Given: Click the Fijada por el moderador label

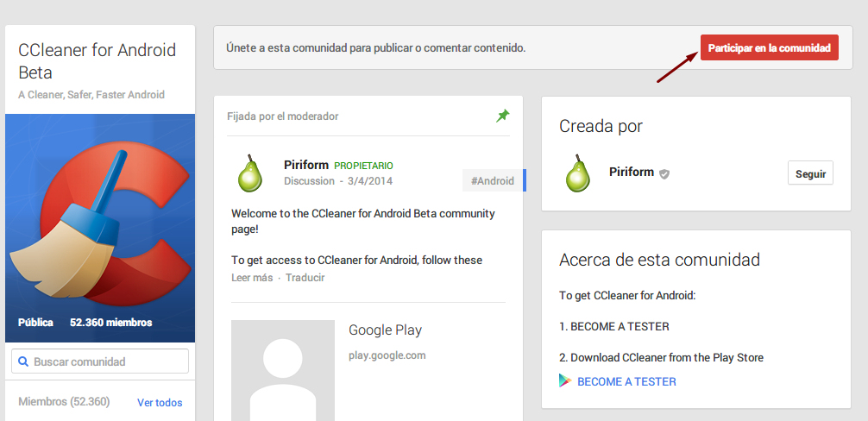Looking at the screenshot, I should coord(282,116).
